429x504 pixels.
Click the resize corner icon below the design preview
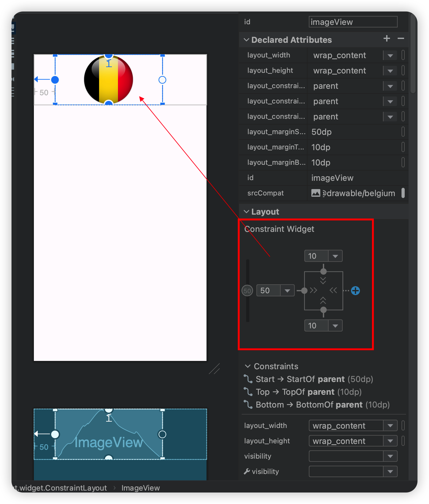pos(214,369)
